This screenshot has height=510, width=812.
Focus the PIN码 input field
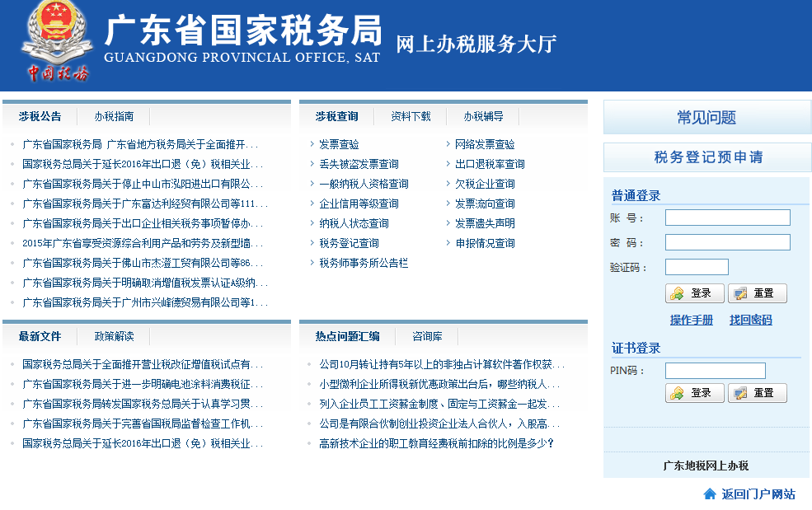tap(716, 371)
